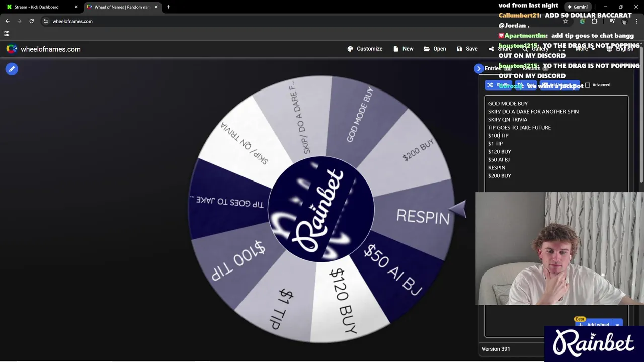
Task: Switch to the Entries tab
Action: pos(498,68)
